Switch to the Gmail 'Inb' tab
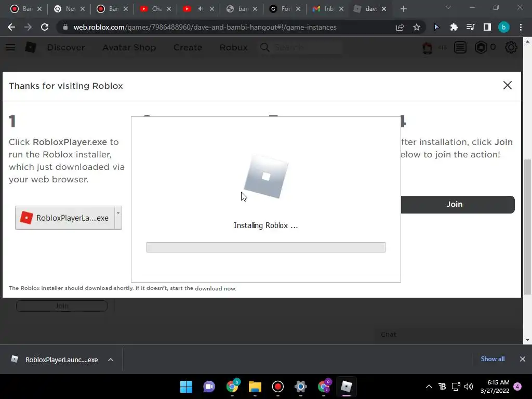This screenshot has width=532, height=399. click(x=328, y=9)
